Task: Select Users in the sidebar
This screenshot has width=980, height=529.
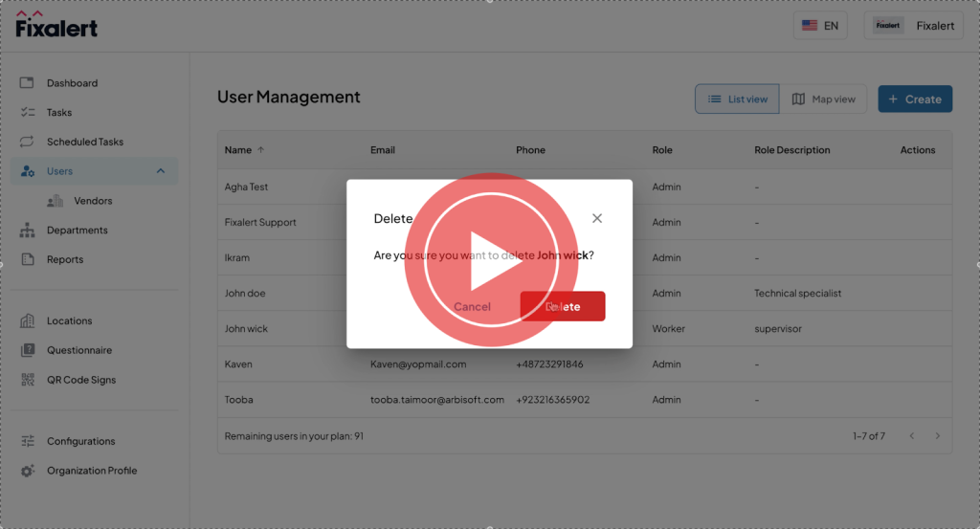Action: [x=95, y=171]
